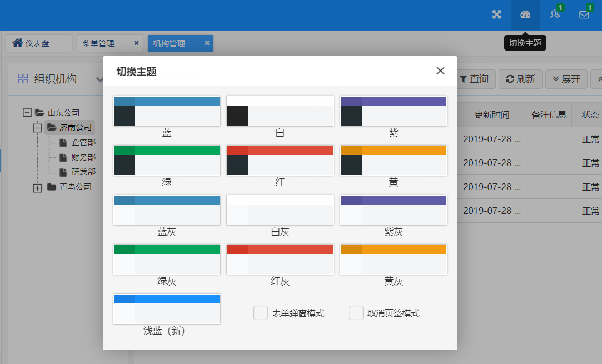Select 财务部 in the organization tree
The height and width of the screenshot is (364, 602).
pyautogui.click(x=83, y=157)
